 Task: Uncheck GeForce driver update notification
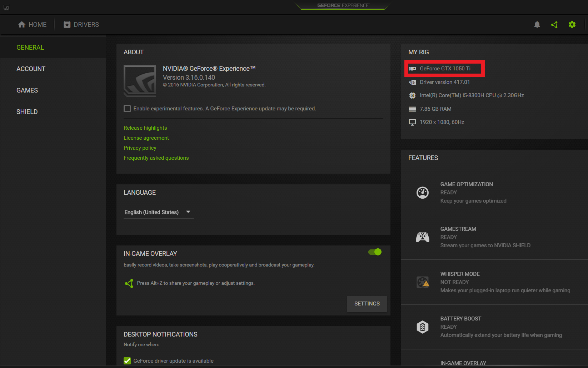point(127,361)
